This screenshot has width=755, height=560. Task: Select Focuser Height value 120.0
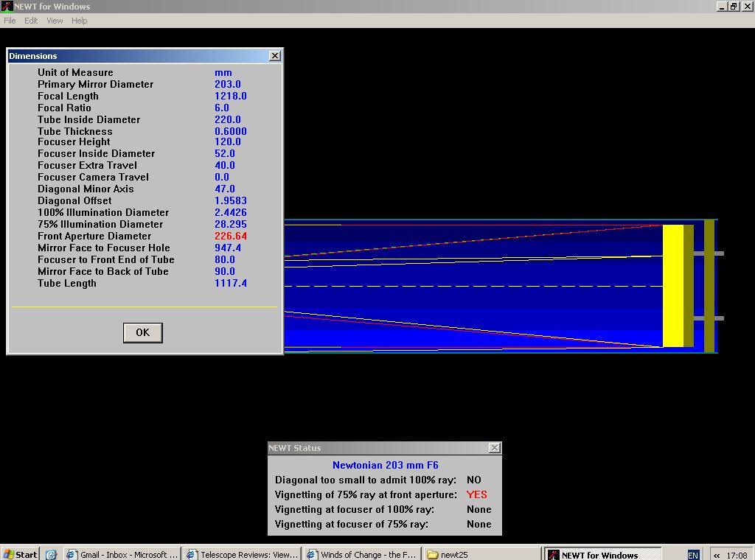228,141
